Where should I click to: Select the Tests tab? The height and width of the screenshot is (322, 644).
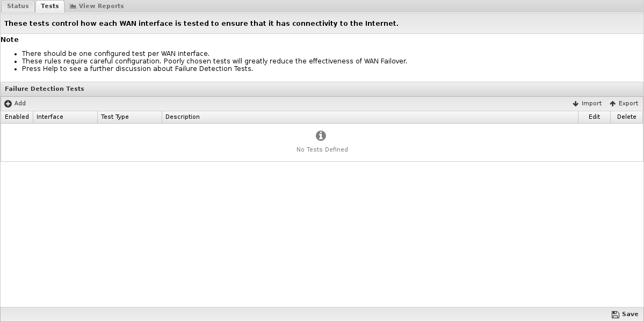[50, 6]
